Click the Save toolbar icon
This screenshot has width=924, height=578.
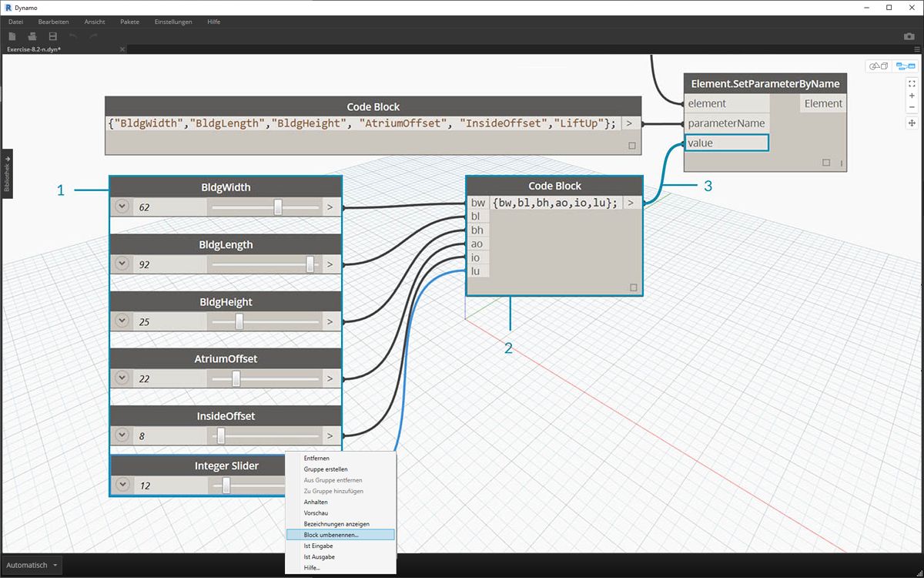coord(52,36)
